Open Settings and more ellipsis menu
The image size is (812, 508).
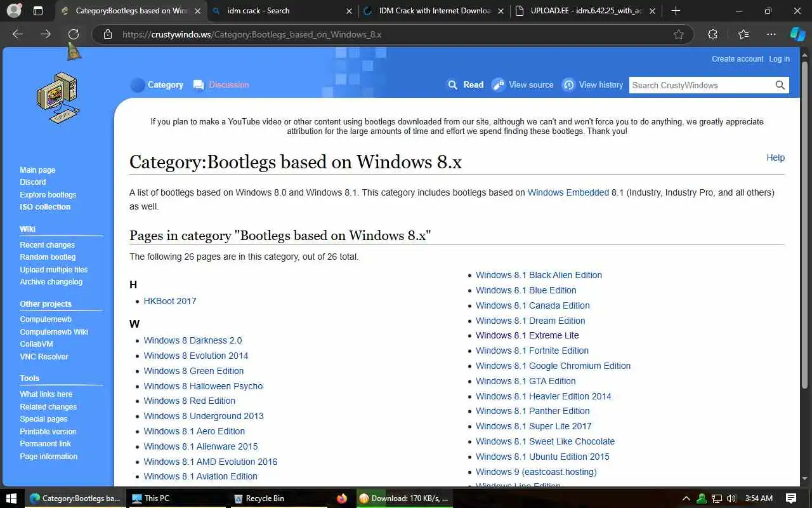point(771,34)
